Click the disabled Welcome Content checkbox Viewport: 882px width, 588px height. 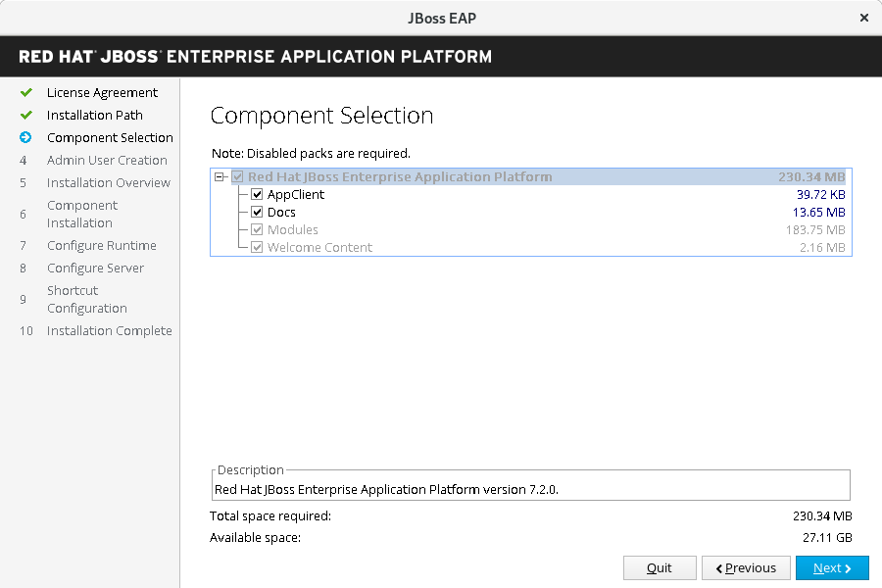click(x=257, y=248)
